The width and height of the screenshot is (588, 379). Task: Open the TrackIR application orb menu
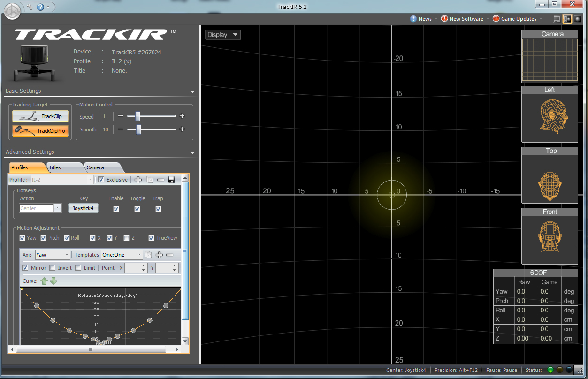point(12,11)
